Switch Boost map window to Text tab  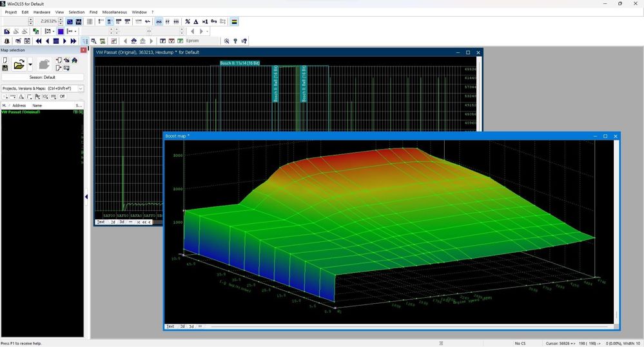[x=170, y=326]
